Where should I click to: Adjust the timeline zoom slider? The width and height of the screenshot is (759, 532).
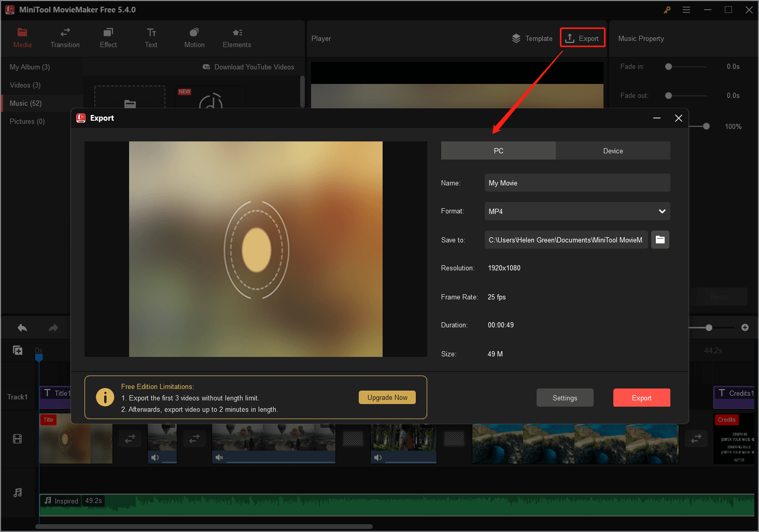tap(709, 327)
